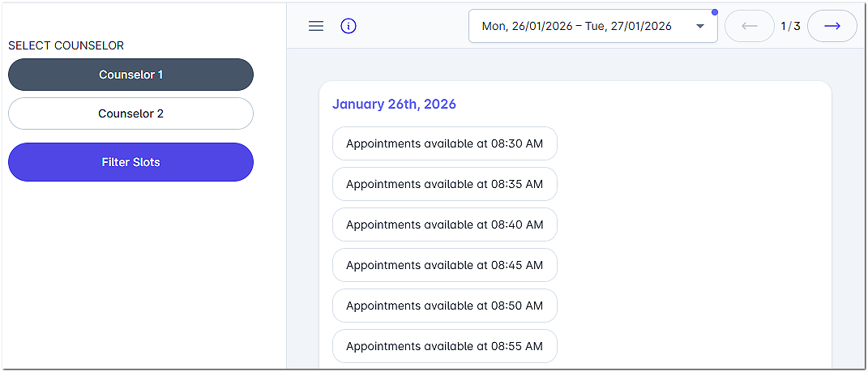
Task: Click the Select Counselor label
Action: [x=66, y=46]
